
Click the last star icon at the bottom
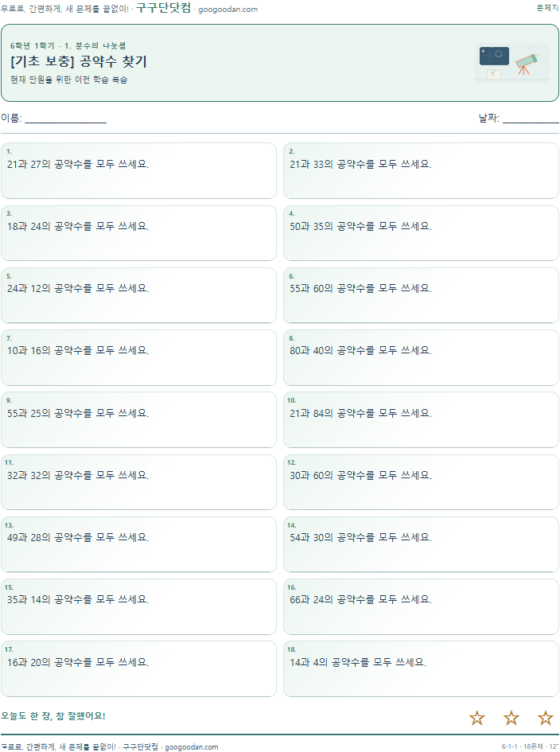(545, 718)
